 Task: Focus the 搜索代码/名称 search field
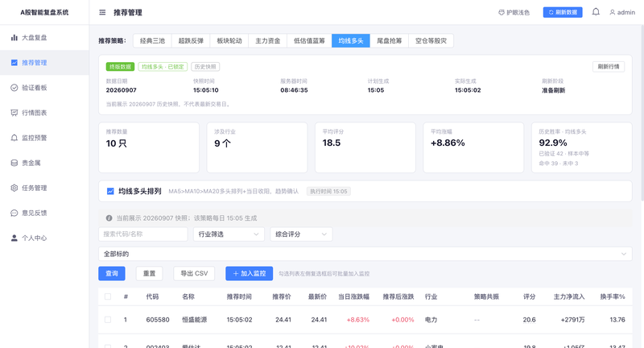coord(143,234)
